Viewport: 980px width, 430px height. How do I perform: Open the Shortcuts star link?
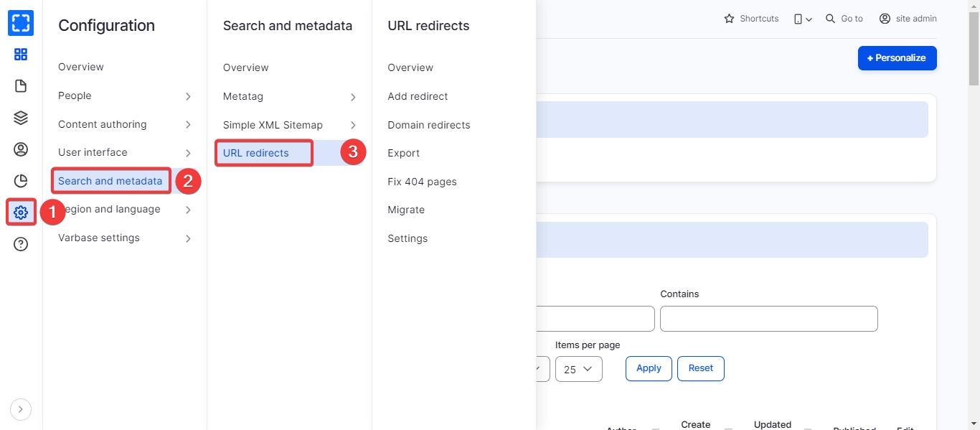751,19
